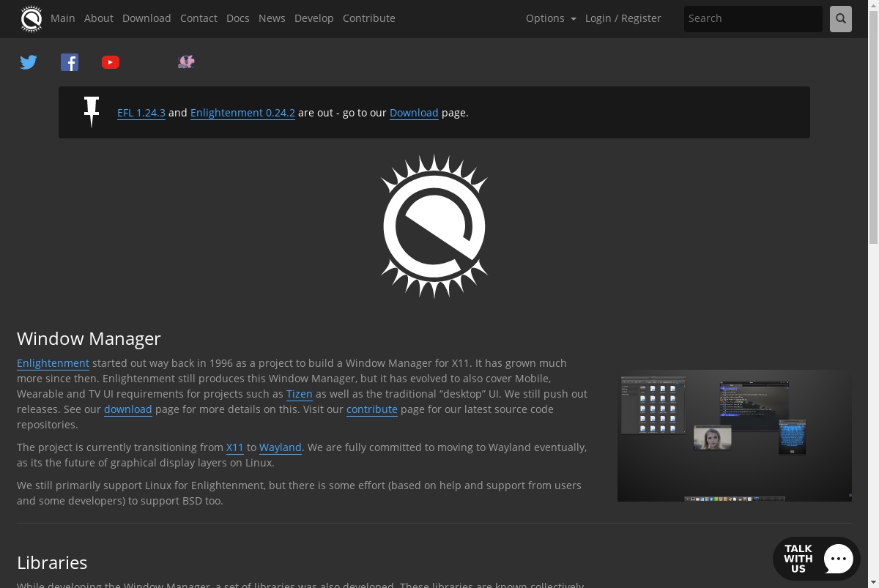Click the Login / Register link
Screen dimensions: 879x588
623,18
